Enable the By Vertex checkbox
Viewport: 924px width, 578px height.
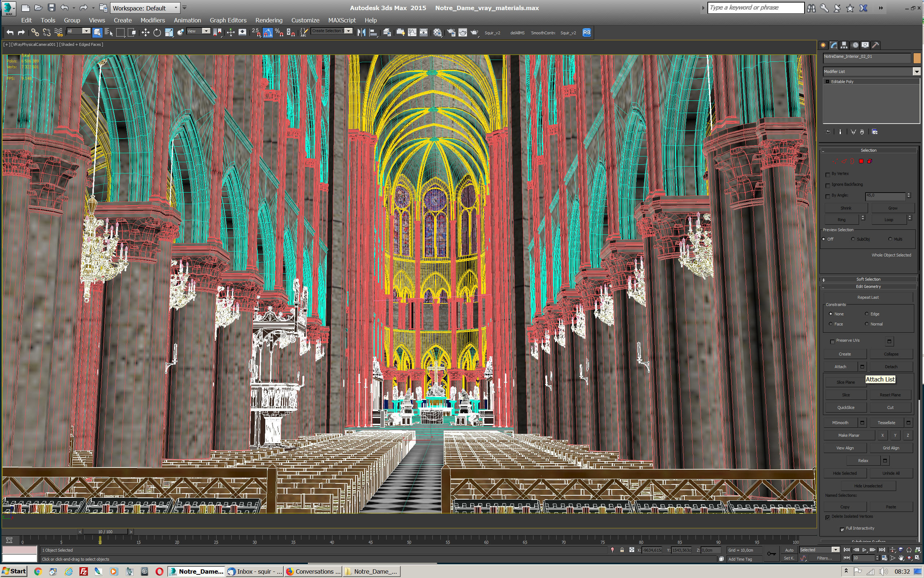[828, 174]
